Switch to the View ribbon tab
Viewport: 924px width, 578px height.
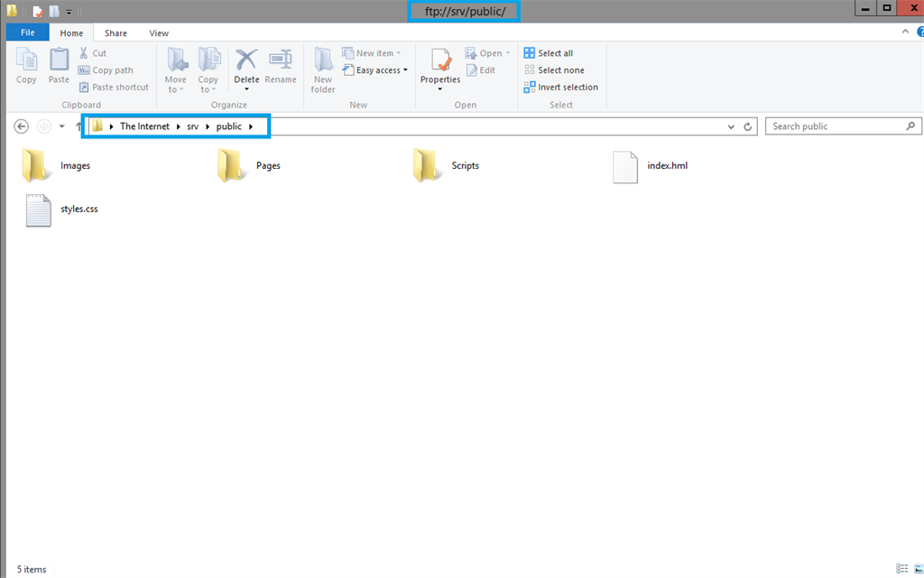[x=159, y=33]
